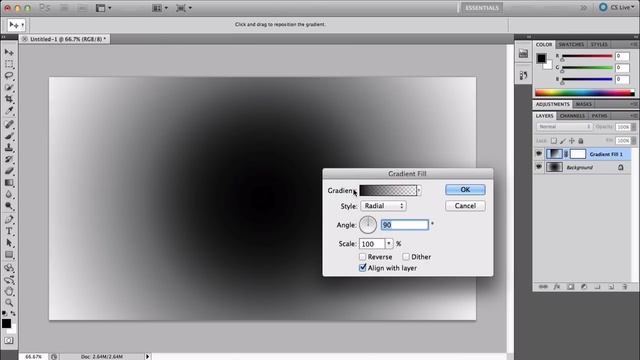Click OK in Gradient Fill dialog
The height and width of the screenshot is (360, 640).
point(465,189)
